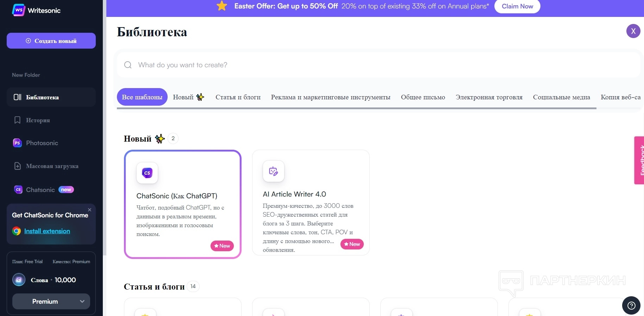Select the Все шаблоны tab
Screen dimensions: 644x316
pyautogui.click(x=142, y=97)
